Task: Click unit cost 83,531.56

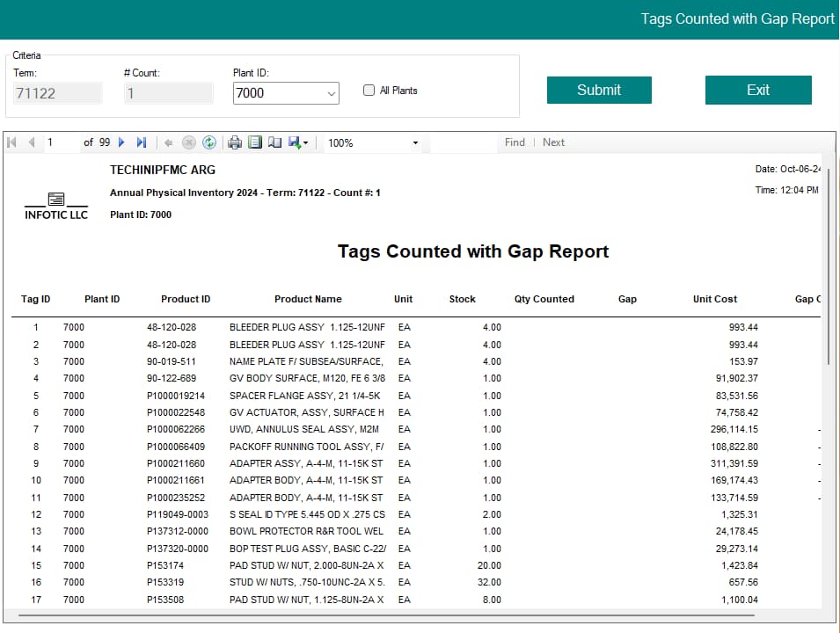Action: (736, 396)
